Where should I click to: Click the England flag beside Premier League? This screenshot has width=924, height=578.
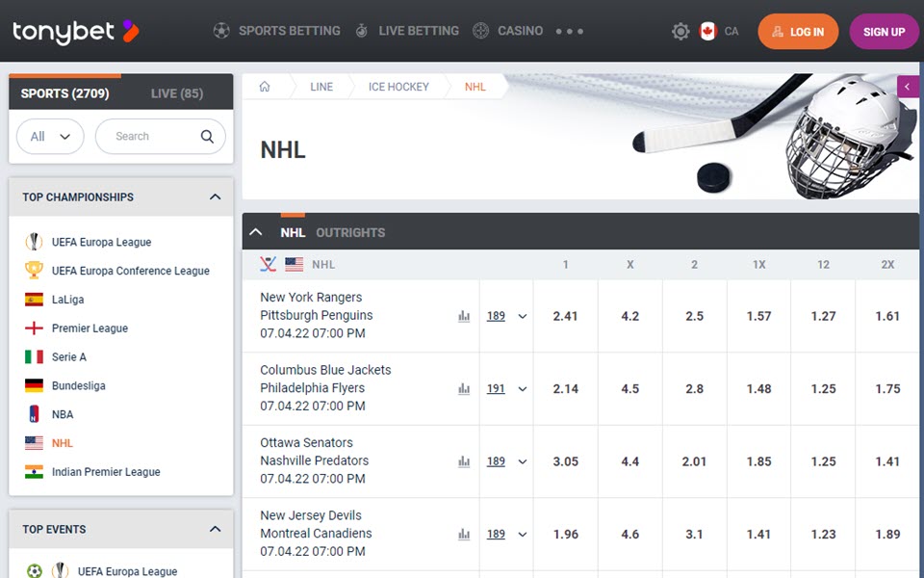coord(35,328)
